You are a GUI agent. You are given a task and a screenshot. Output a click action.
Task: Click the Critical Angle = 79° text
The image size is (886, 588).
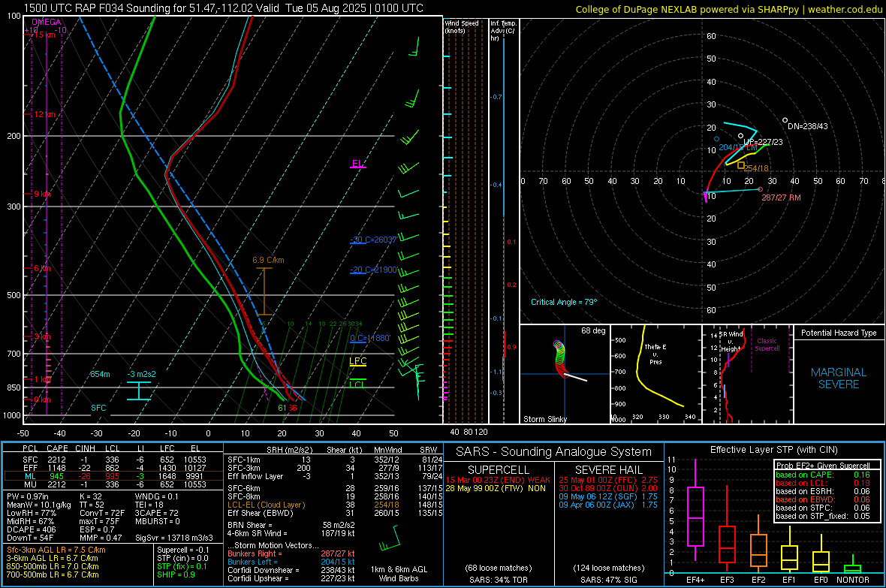(x=563, y=302)
